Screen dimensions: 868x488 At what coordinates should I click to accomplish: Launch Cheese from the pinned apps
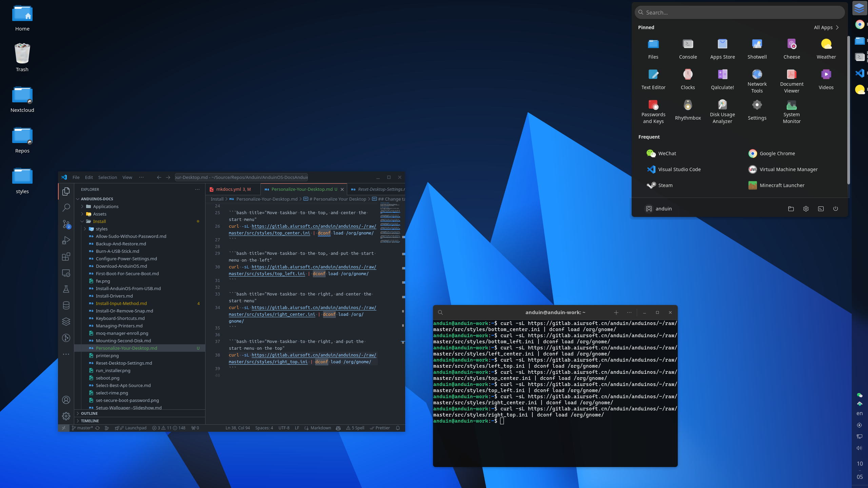792,49
